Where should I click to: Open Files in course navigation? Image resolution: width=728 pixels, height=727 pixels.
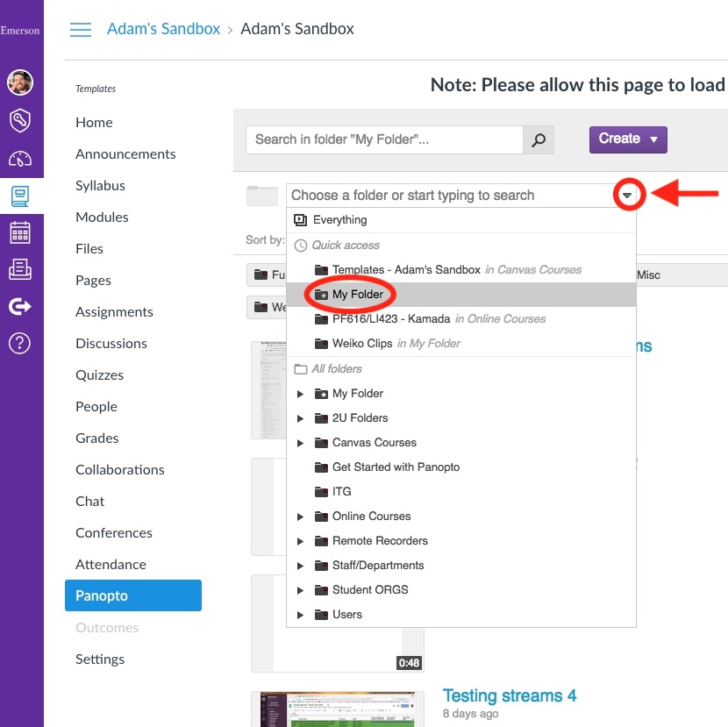[89, 249]
